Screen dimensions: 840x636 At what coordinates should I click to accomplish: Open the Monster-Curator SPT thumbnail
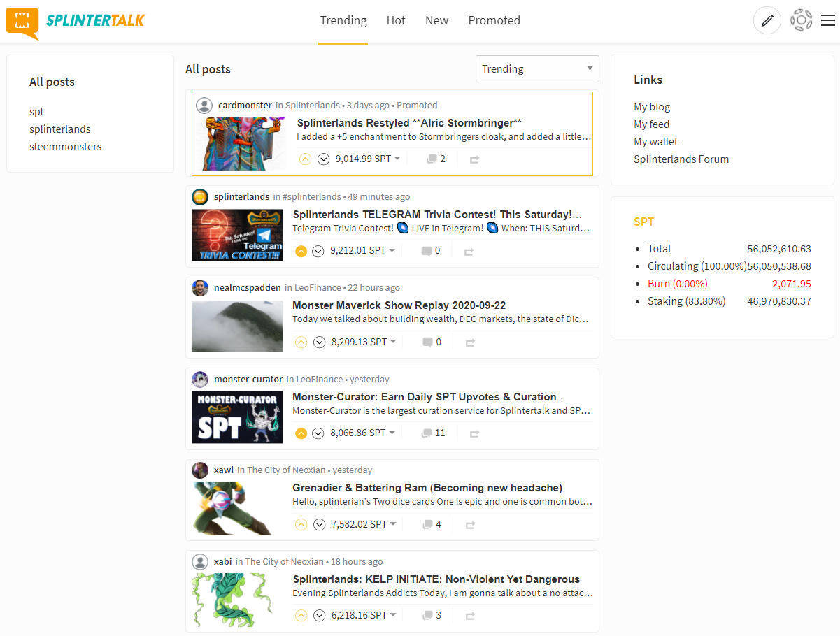[x=237, y=417]
